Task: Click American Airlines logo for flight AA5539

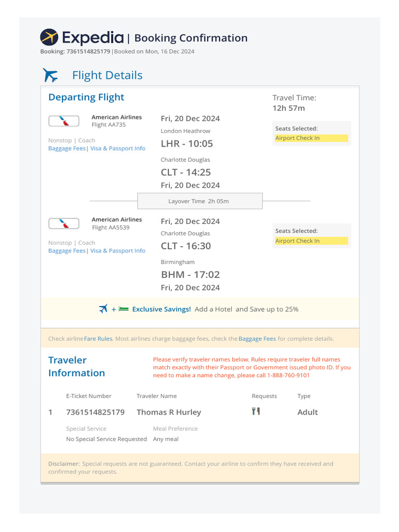Action: point(63,223)
